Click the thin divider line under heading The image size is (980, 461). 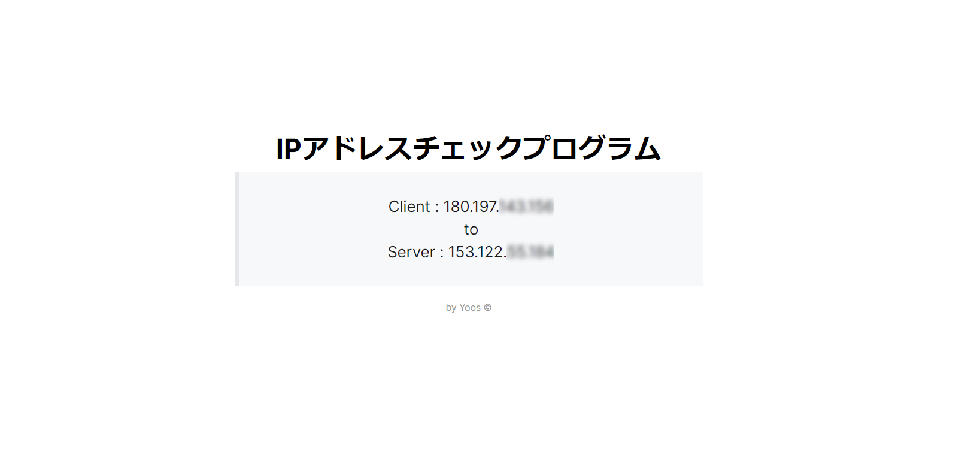point(469,165)
